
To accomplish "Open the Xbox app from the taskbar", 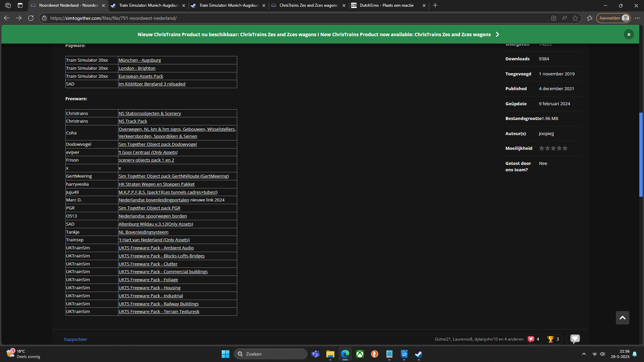I will [x=360, y=354].
